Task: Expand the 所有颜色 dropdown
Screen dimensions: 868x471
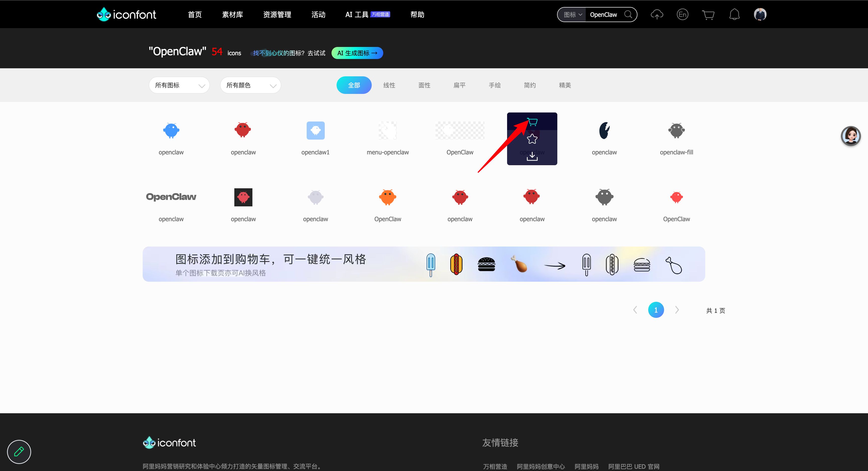Action: pos(250,85)
